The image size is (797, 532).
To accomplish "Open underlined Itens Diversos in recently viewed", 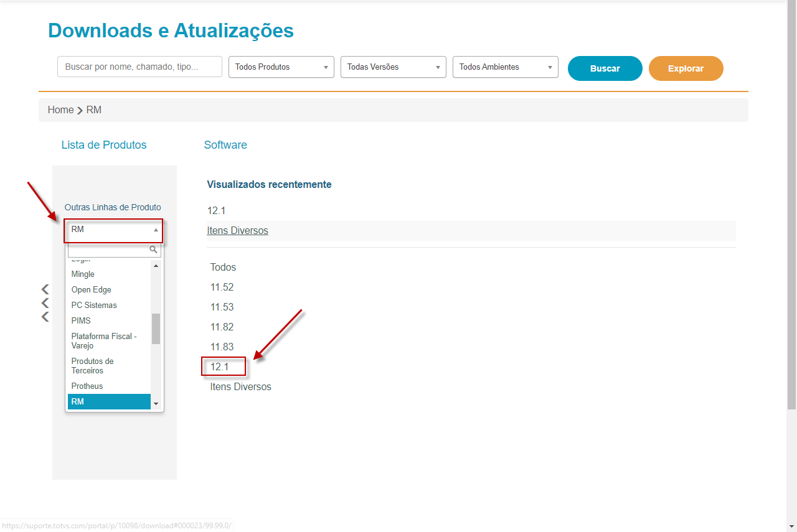I will point(237,231).
